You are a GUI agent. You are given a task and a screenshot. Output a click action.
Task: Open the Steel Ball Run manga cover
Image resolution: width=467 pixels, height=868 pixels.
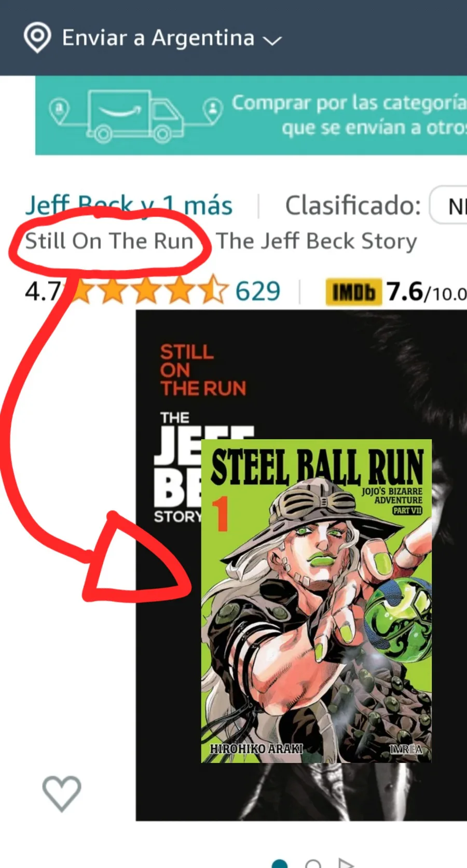pos(317,601)
